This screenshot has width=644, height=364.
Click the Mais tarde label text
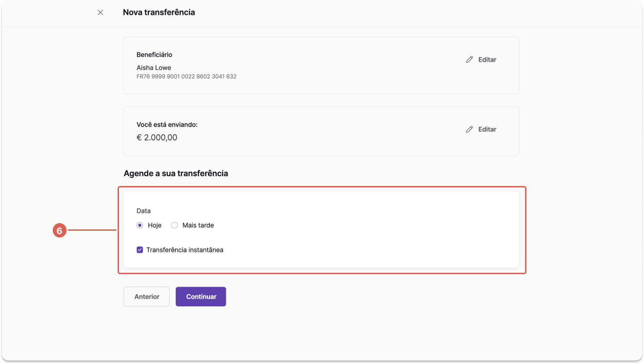click(198, 225)
